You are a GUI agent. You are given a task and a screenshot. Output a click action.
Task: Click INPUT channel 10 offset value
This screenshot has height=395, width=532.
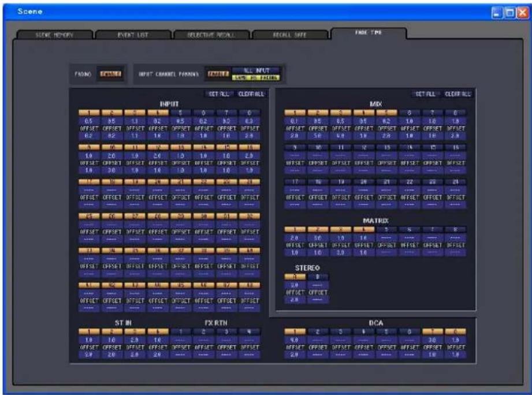(x=112, y=170)
